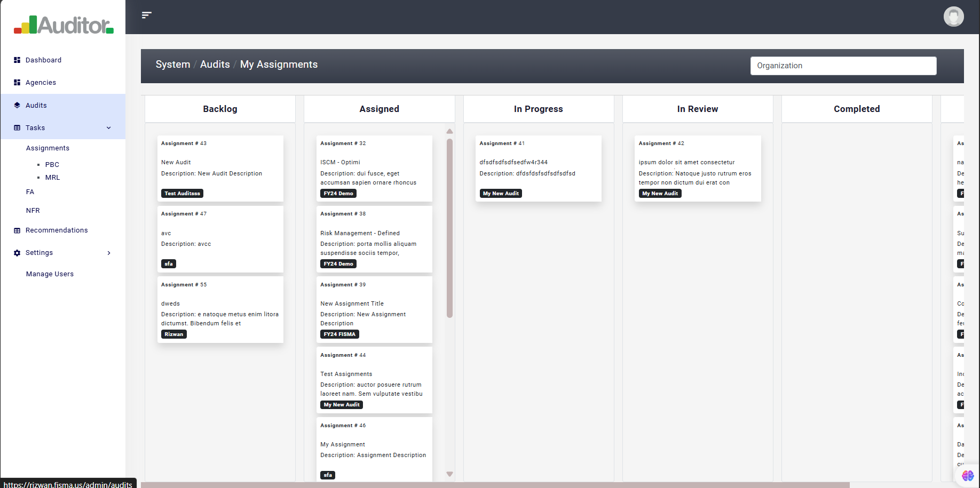The image size is (980, 488).
Task: Go to Manage Users
Action: (x=50, y=274)
